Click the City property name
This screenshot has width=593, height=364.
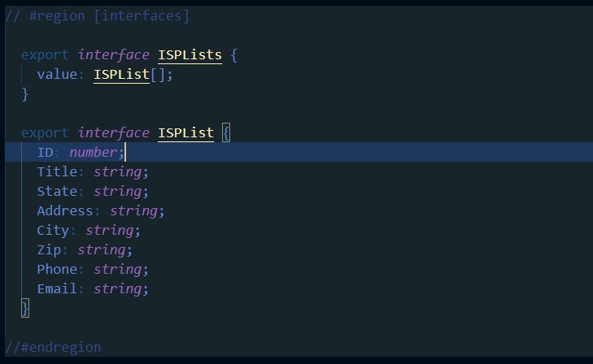[53, 230]
